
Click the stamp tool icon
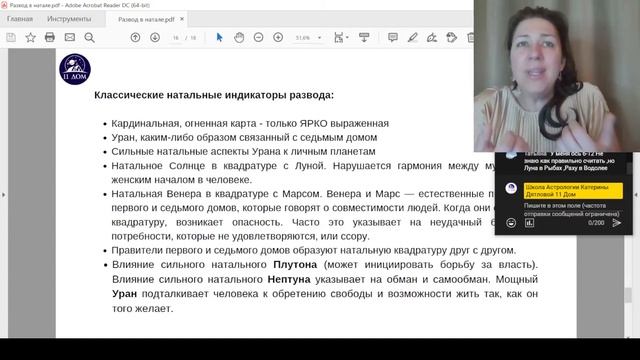click(451, 38)
